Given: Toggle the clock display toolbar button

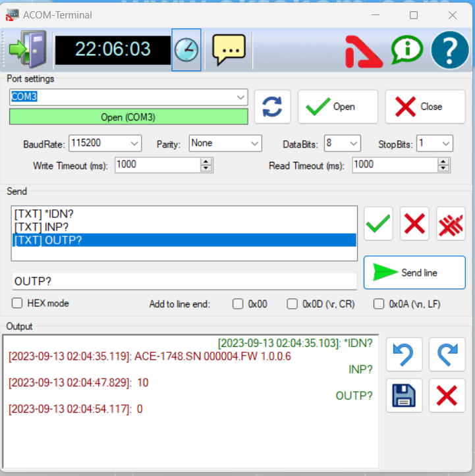Looking at the screenshot, I should point(186,50).
